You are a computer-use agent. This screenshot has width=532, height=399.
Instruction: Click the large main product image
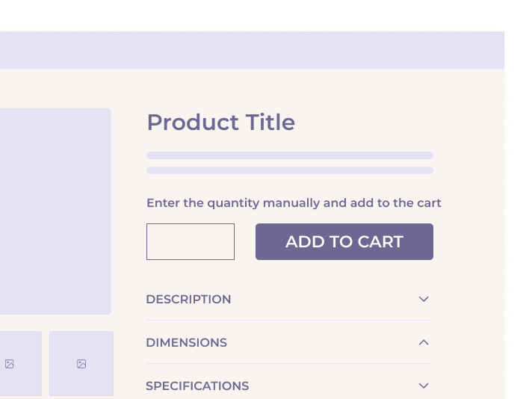pyautogui.click(x=52, y=211)
